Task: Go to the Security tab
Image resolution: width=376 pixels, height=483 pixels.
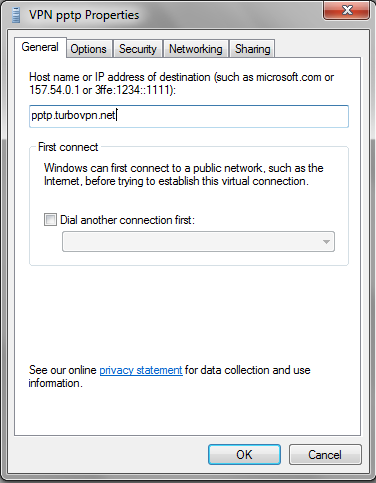Action: coord(138,49)
